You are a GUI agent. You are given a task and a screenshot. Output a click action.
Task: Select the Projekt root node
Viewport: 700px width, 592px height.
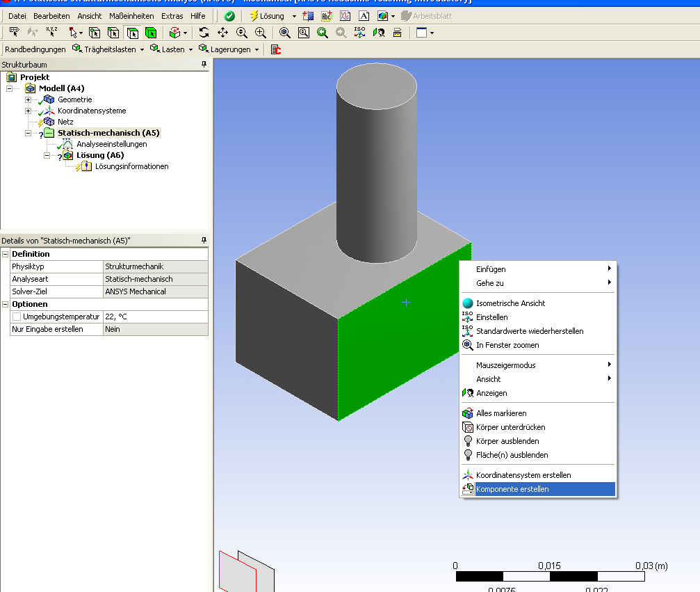34,77
